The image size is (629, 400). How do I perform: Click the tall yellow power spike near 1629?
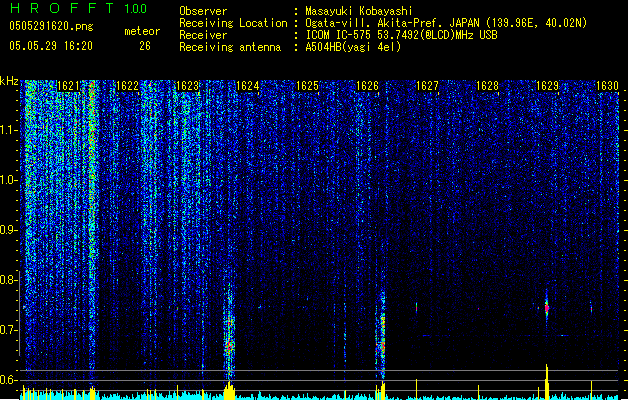(546, 382)
